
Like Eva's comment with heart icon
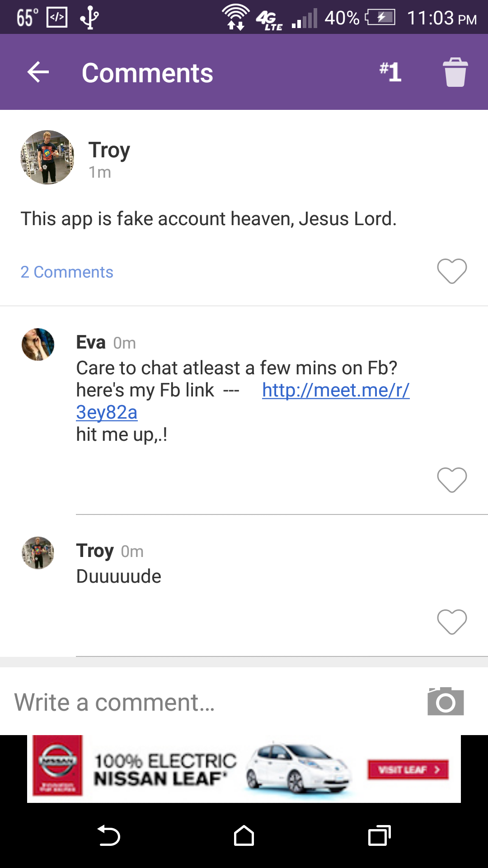(x=452, y=479)
